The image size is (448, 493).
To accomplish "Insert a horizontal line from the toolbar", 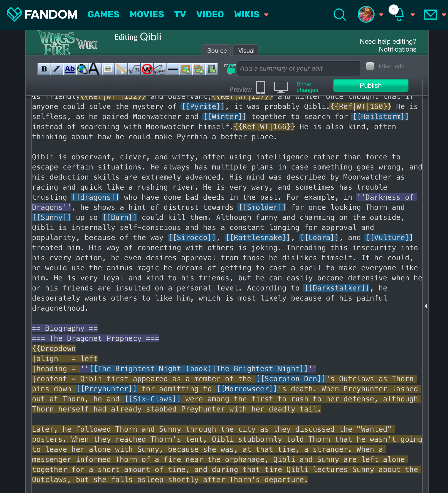I will [173, 69].
